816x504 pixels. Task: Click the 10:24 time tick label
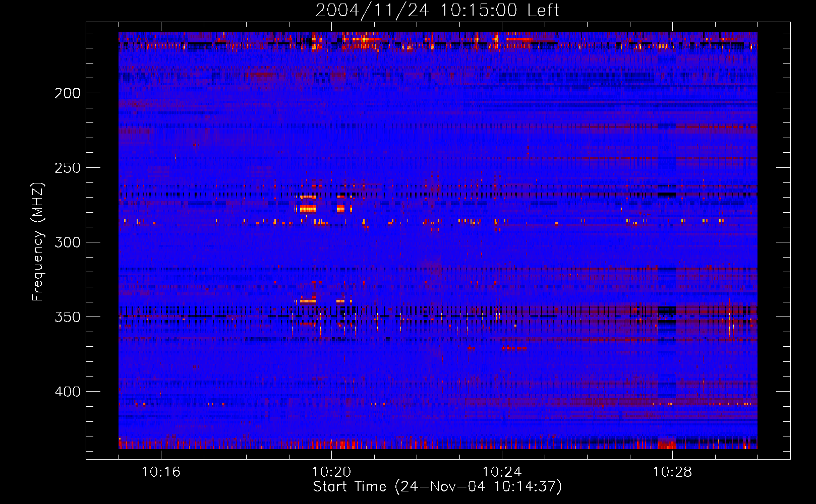click(x=502, y=472)
